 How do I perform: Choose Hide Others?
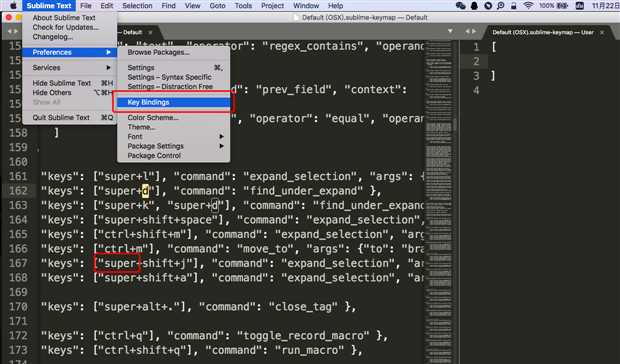pyautogui.click(x=70, y=92)
